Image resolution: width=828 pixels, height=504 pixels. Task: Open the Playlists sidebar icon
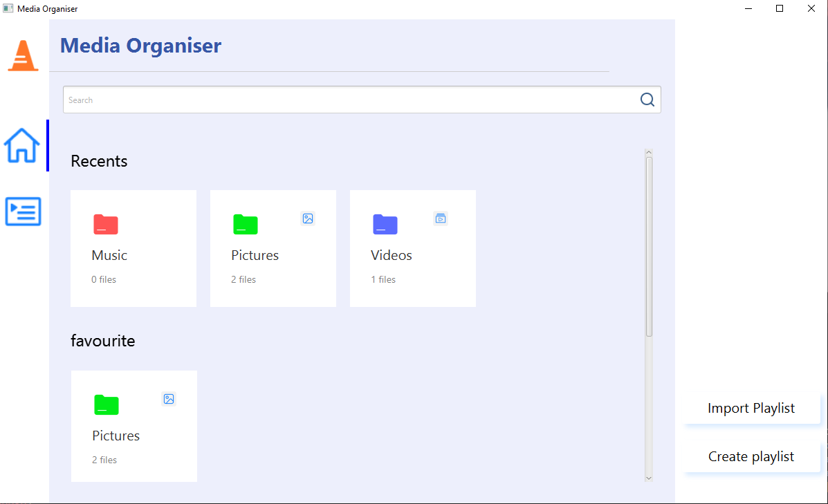coord(23,212)
